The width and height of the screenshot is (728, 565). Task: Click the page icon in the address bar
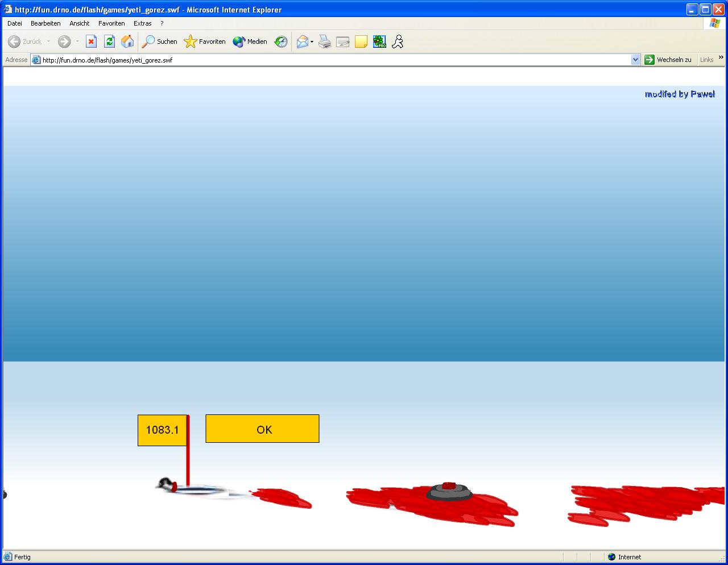[36, 60]
